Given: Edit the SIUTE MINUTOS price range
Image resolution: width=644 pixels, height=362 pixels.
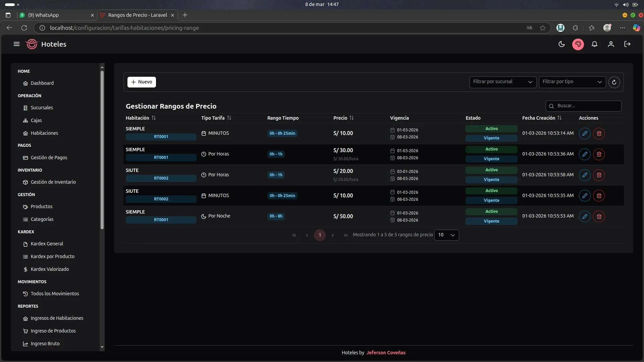Looking at the screenshot, I should 585,196.
